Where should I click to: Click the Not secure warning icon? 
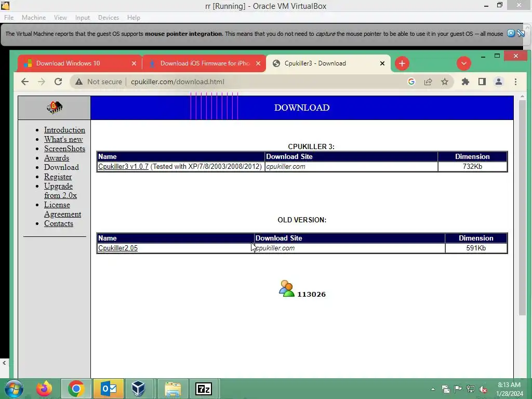click(x=79, y=82)
